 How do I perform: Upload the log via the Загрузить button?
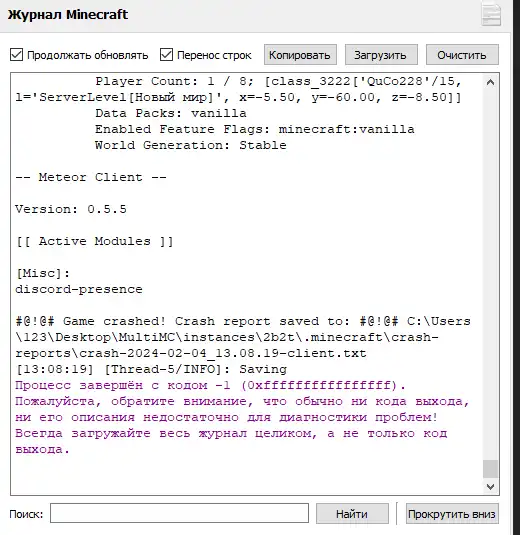point(381,55)
